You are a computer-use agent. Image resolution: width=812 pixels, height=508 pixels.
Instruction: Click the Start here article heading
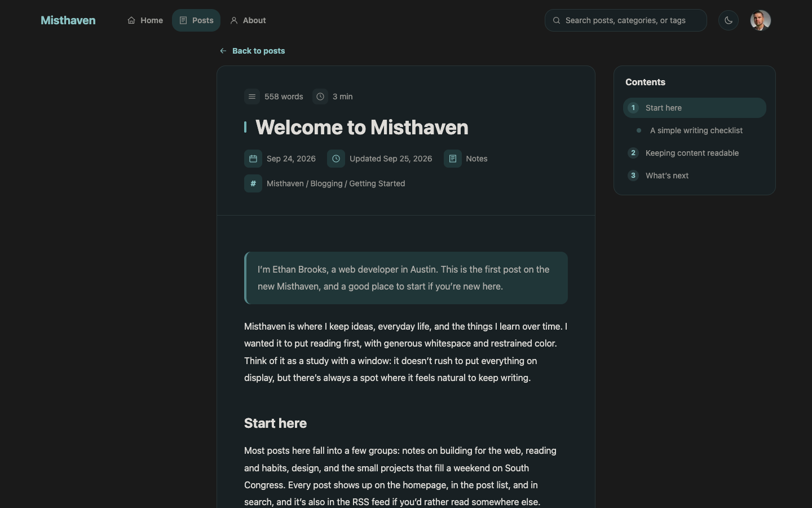[x=276, y=423]
